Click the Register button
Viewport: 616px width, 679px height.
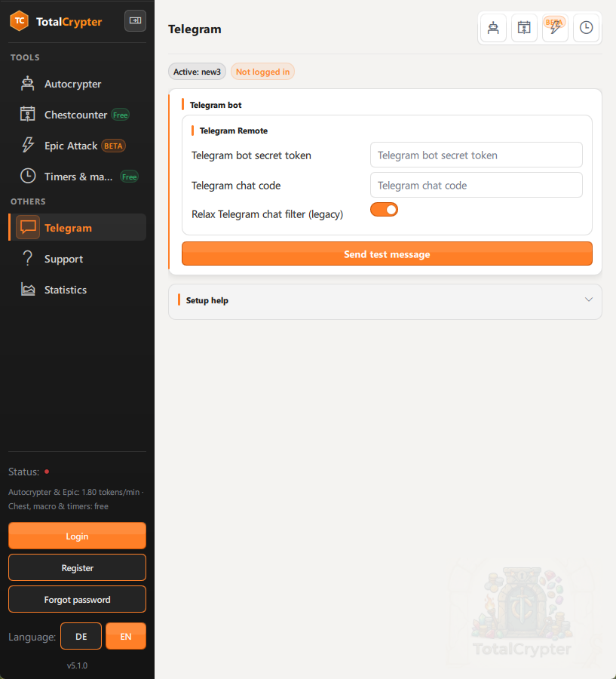77,567
